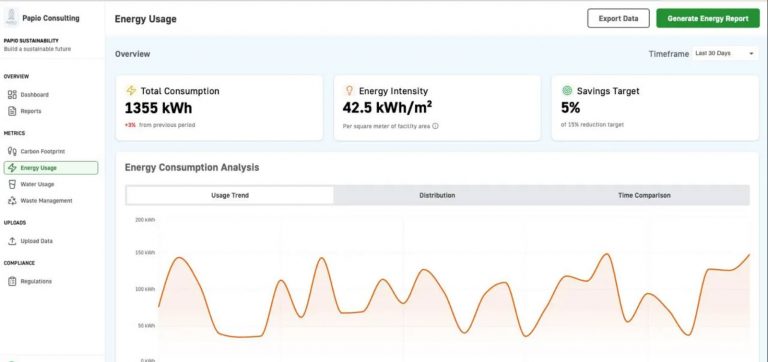Click the 1355 kWh consumption value

point(158,108)
